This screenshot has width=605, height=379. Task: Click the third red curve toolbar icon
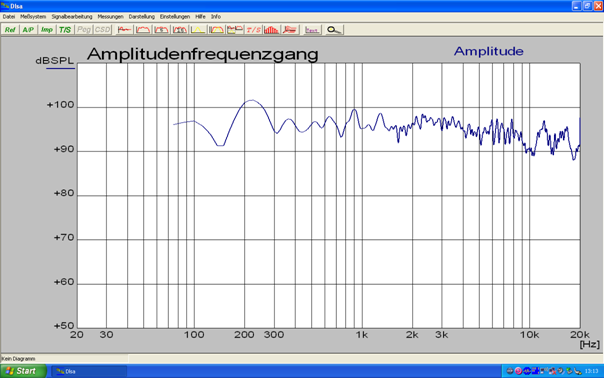tap(161, 30)
